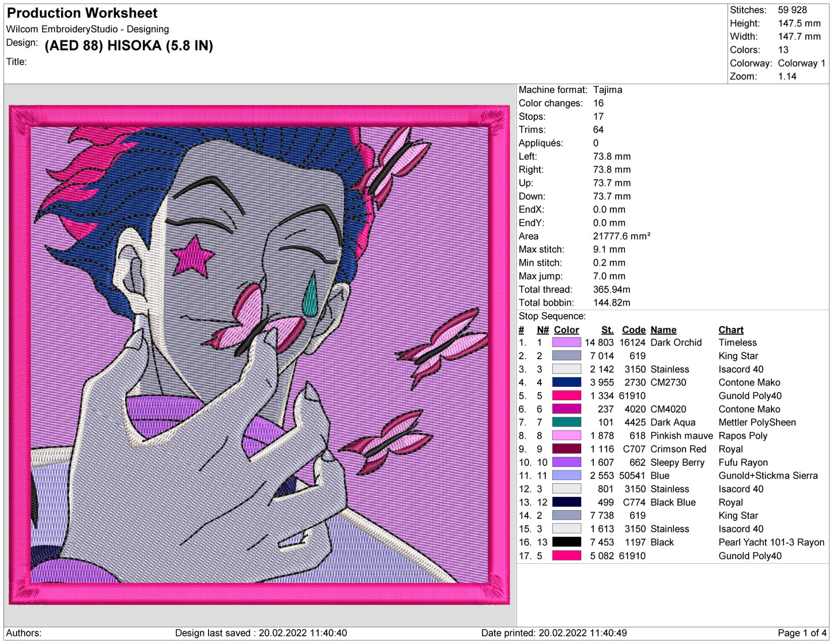
Task: Click the max stitch value '9.1 mm'
Action: pyautogui.click(x=609, y=250)
